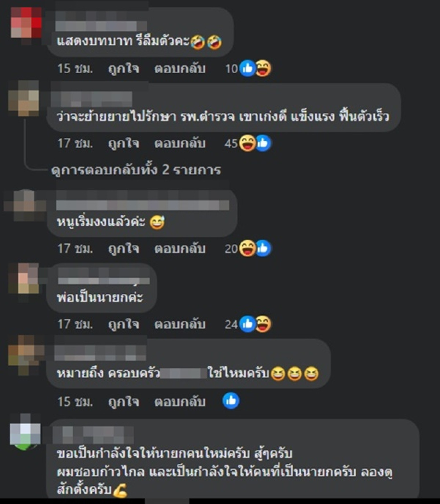This screenshot has width=440, height=504.
Task: Click ตอบกลับ under ครอบครัว comment
Action: coord(180,401)
